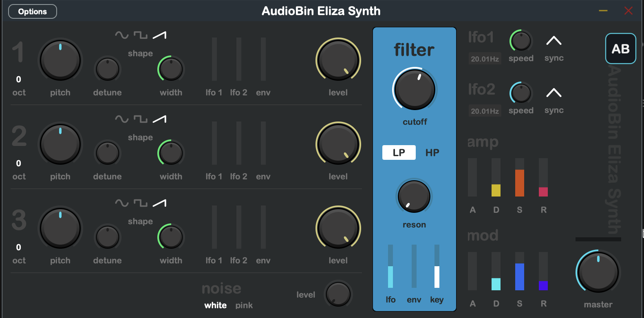644x318 pixels.
Task: Adjust oscillator 3 lfo 2 slider
Action: point(239,227)
